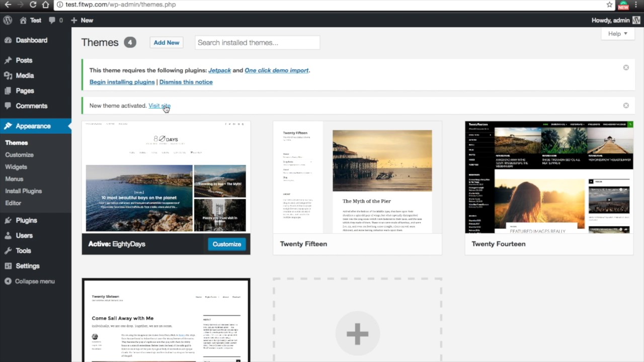Click the Themes page heading
This screenshot has width=644, height=362.
[100, 42]
